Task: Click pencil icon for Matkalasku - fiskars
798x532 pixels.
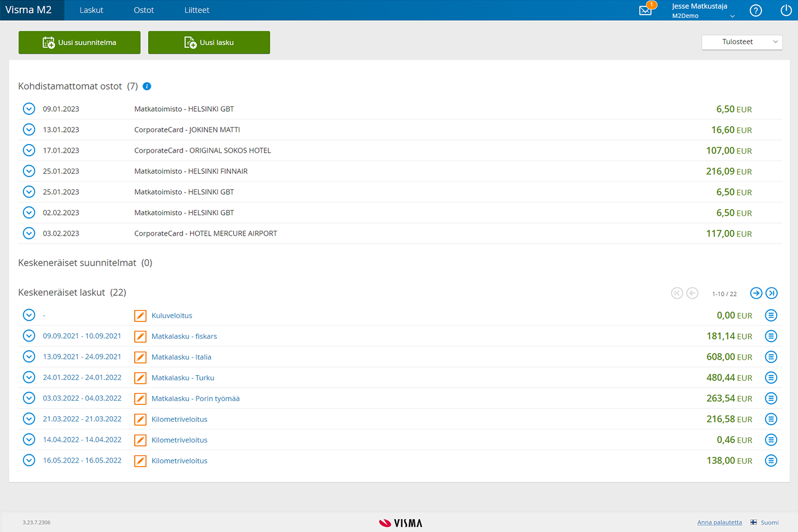Action: coord(140,336)
